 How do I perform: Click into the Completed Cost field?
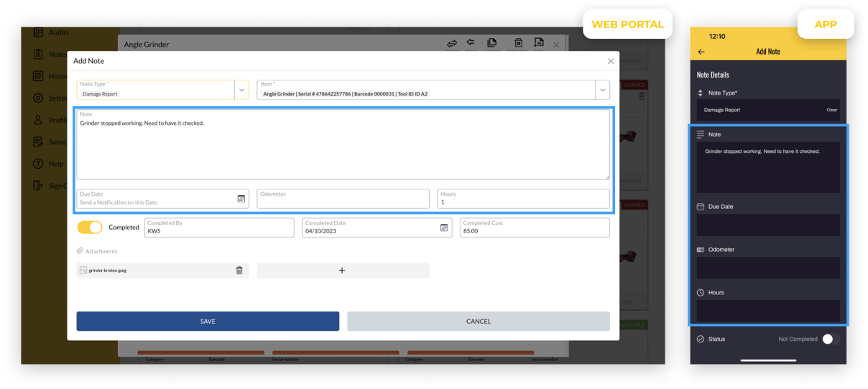(x=534, y=231)
